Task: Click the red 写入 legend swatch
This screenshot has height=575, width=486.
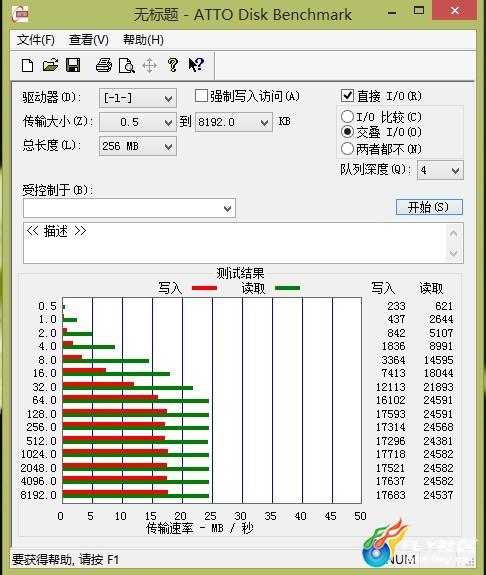Action: [x=204, y=288]
